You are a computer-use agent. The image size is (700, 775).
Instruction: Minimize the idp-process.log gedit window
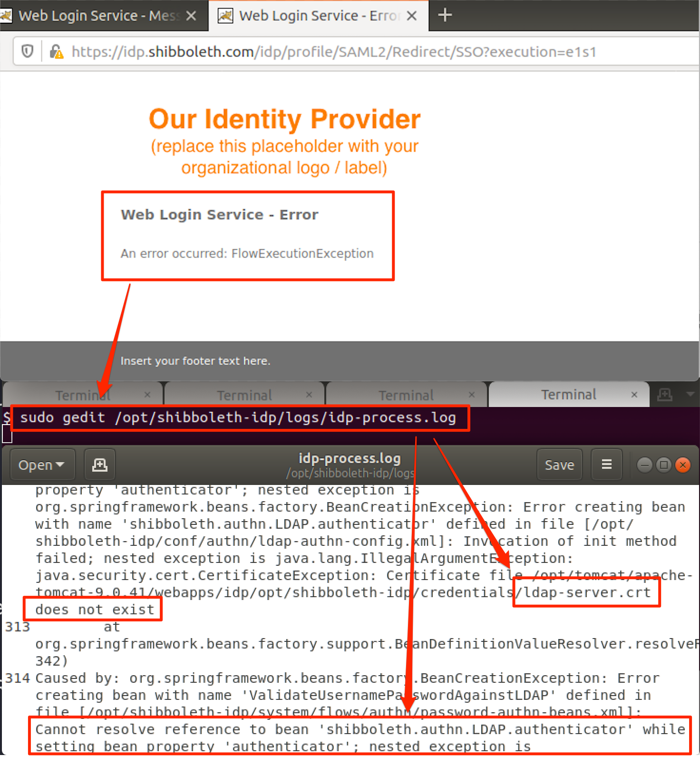pyautogui.click(x=644, y=465)
